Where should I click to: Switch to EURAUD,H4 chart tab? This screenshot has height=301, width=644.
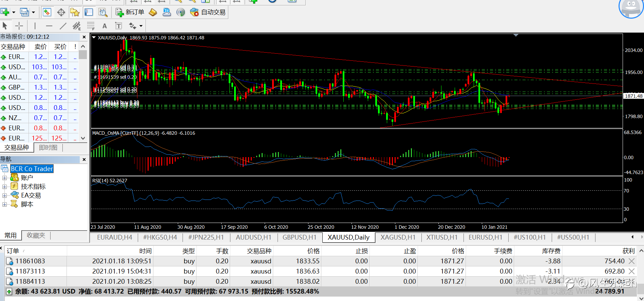(114, 238)
